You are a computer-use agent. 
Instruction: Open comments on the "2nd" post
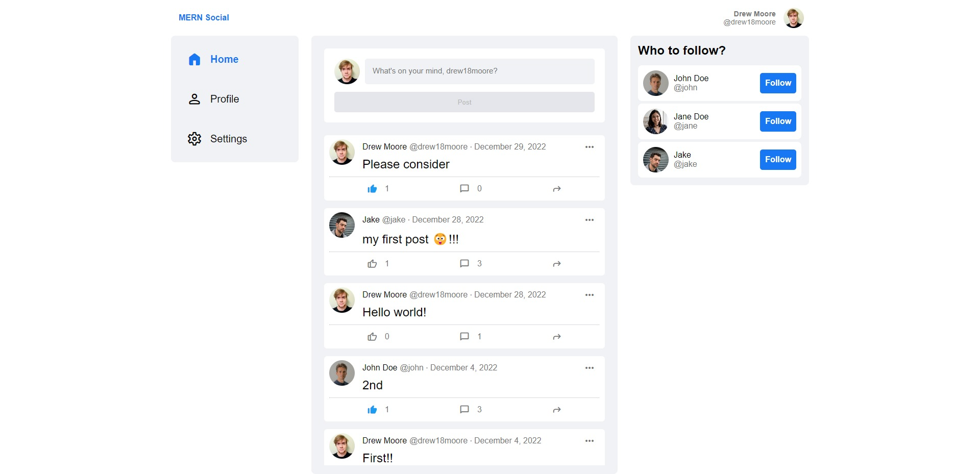point(464,410)
